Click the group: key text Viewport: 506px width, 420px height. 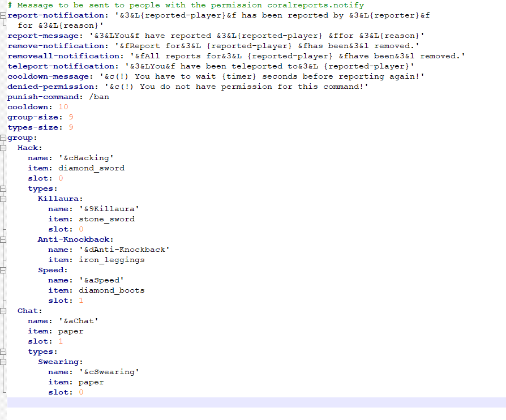[22, 138]
